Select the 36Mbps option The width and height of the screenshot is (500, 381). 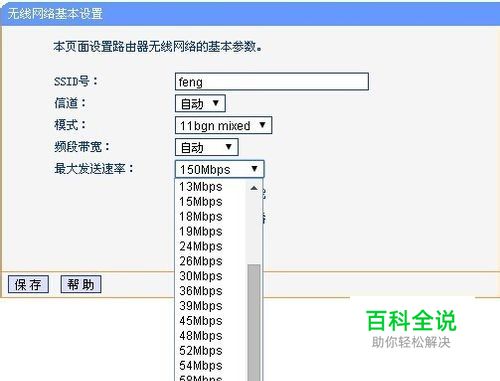click(211, 291)
